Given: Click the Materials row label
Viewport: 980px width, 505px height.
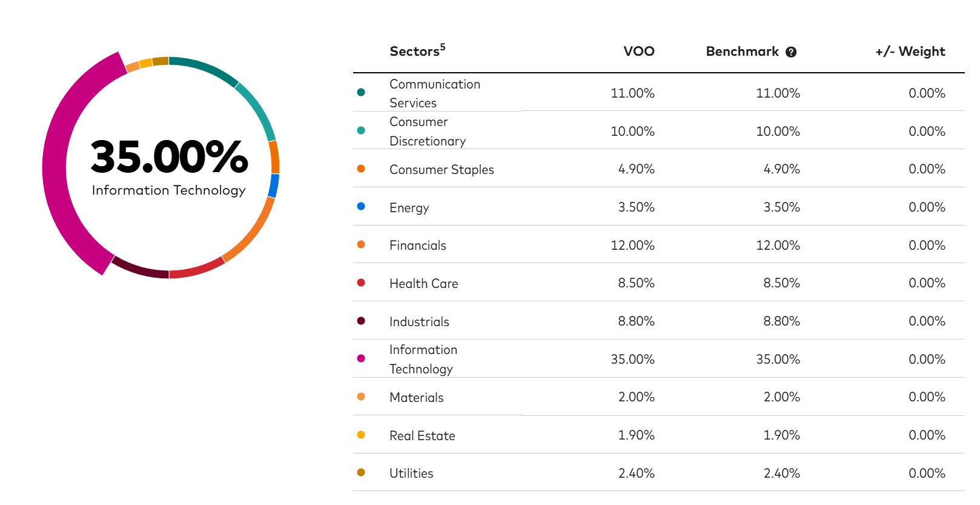Looking at the screenshot, I should coord(417,398).
